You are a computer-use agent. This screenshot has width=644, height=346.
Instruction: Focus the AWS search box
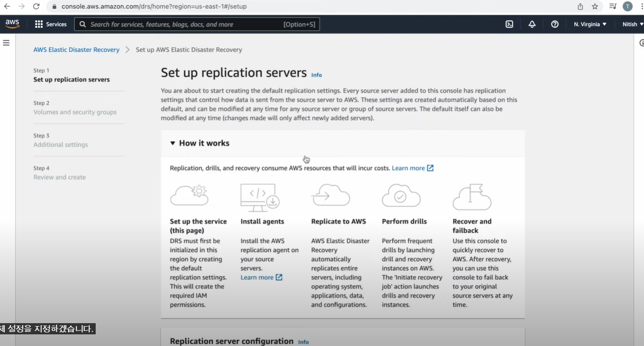click(197, 24)
